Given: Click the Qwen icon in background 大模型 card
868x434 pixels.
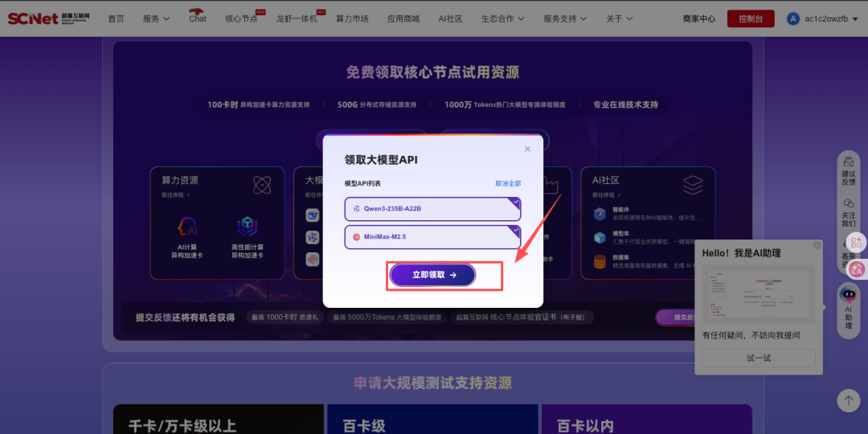Looking at the screenshot, I should (313, 237).
